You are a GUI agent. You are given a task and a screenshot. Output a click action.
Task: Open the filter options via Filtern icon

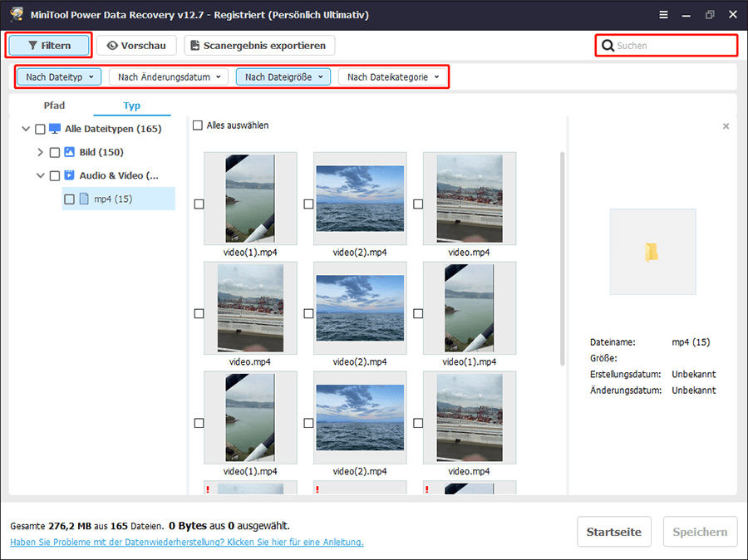[32, 45]
